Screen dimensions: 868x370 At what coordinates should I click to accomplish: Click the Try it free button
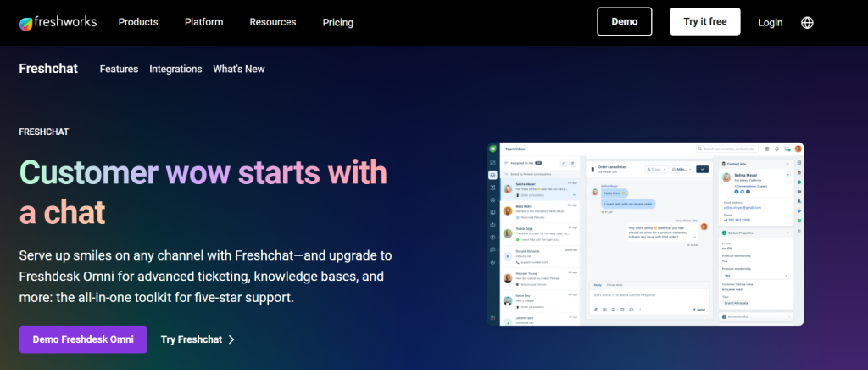point(704,21)
